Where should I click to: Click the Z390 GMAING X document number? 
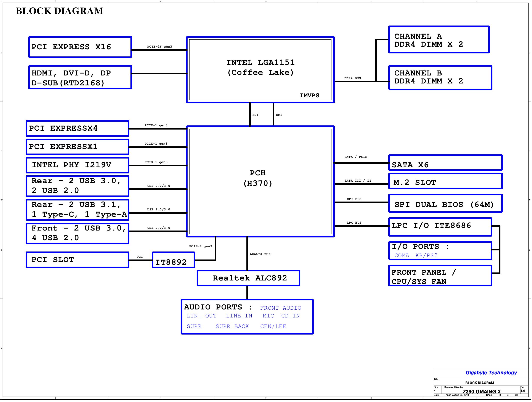482,391
